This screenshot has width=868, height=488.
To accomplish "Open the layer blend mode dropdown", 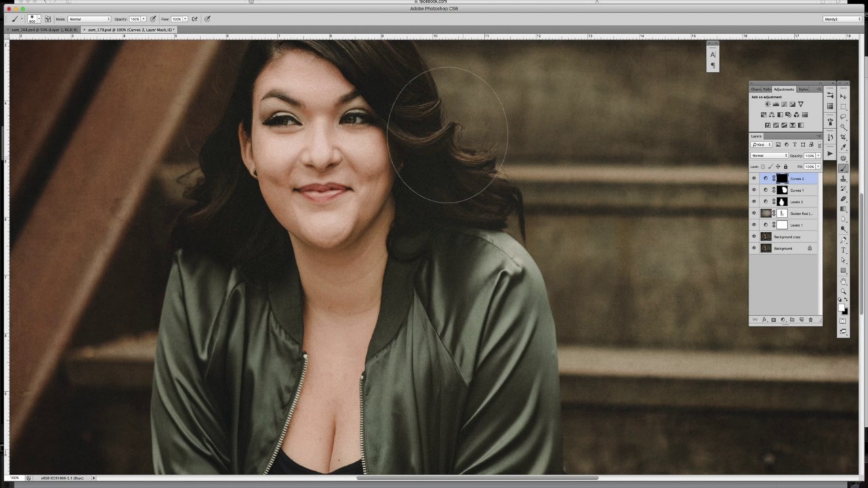I will pyautogui.click(x=770, y=156).
